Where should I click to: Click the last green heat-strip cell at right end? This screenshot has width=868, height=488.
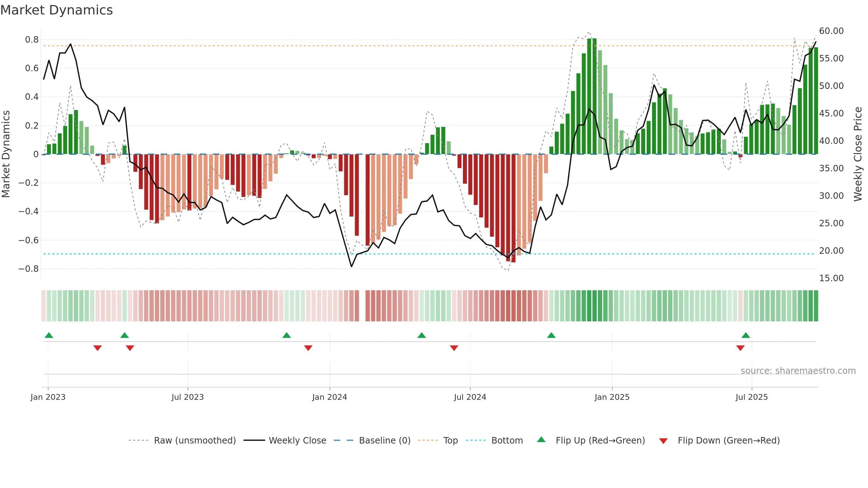[x=816, y=306]
